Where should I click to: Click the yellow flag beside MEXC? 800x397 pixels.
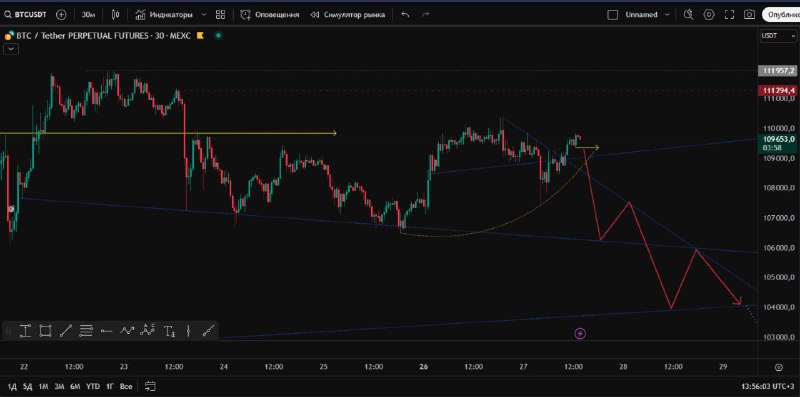coord(201,36)
